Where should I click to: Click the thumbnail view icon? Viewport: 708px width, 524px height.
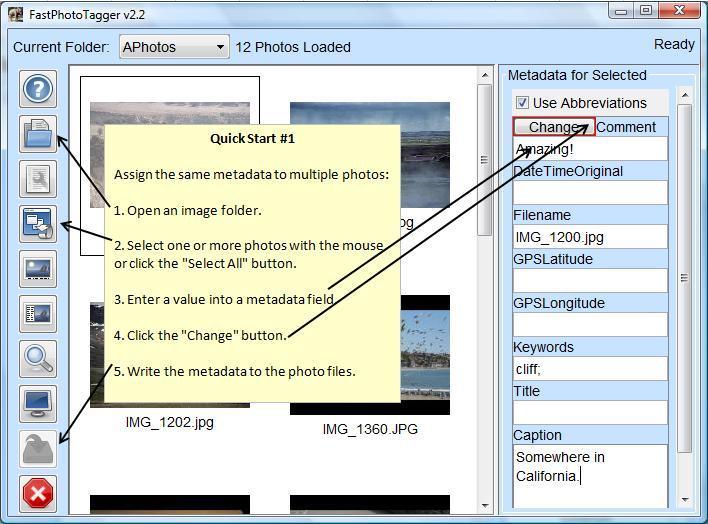pyautogui.click(x=38, y=269)
